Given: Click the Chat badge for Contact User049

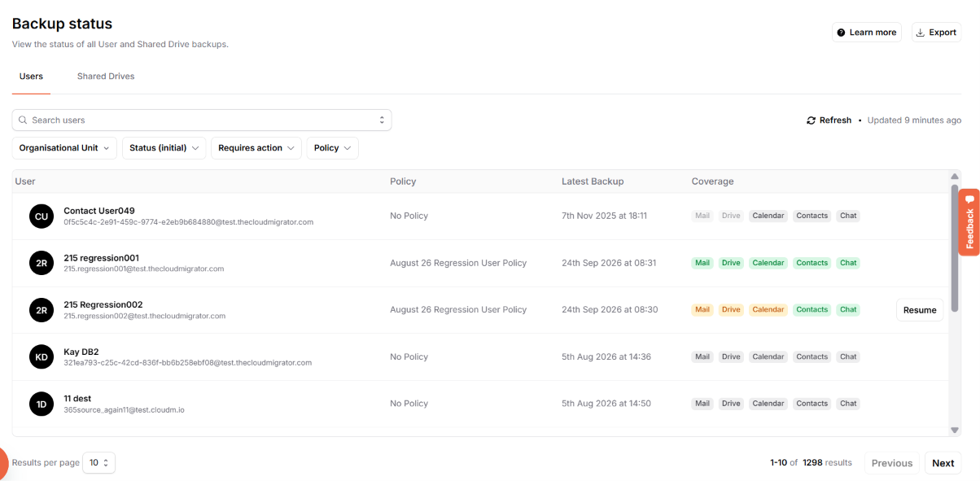Looking at the screenshot, I should (x=848, y=216).
